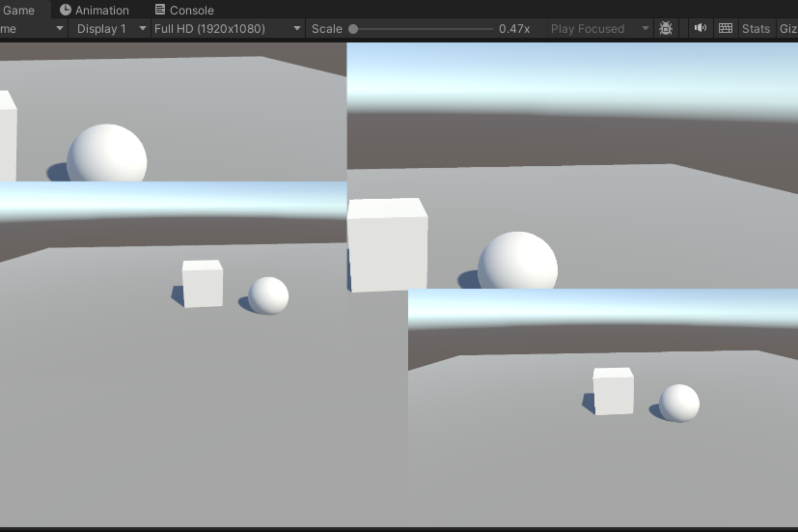This screenshot has height=532, width=798.
Task: Open the Animation tab
Action: pyautogui.click(x=95, y=10)
